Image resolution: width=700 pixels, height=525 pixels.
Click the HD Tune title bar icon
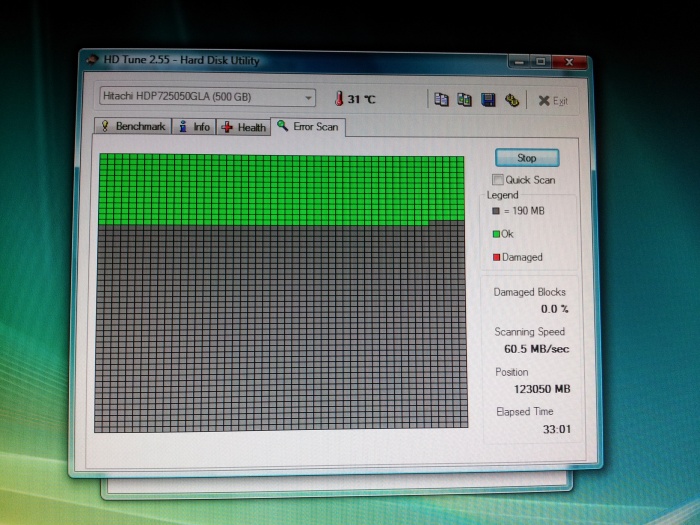tap(92, 59)
